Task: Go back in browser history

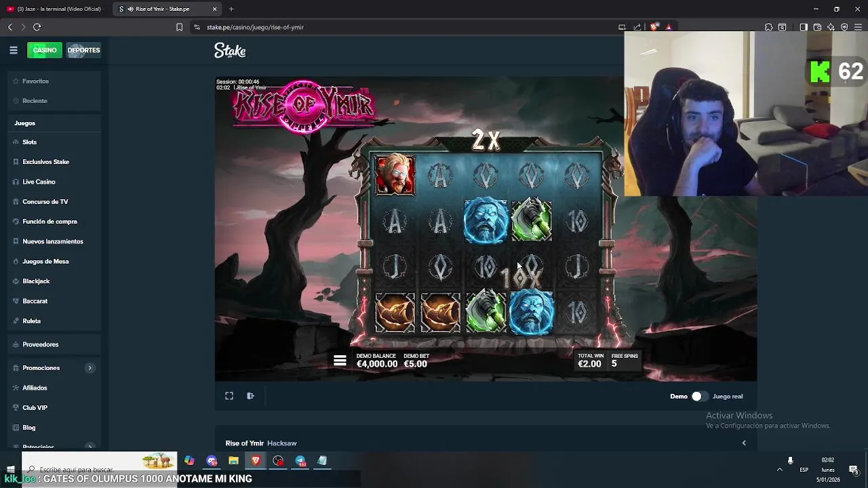Action: pos(9,27)
